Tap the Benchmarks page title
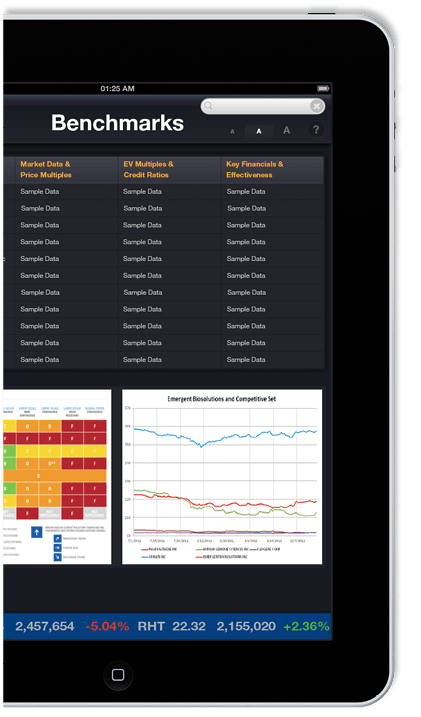 pos(117,123)
